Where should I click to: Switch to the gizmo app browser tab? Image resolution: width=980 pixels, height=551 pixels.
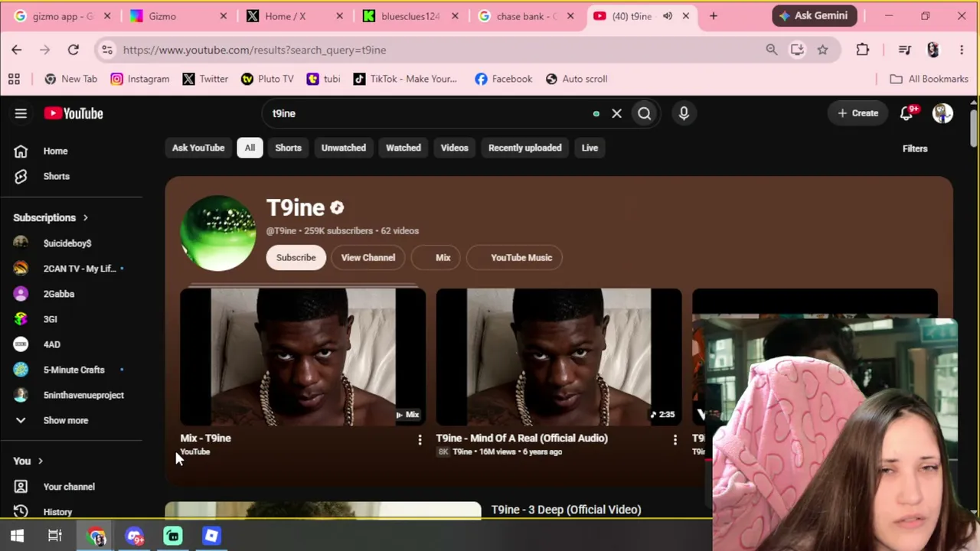(63, 16)
